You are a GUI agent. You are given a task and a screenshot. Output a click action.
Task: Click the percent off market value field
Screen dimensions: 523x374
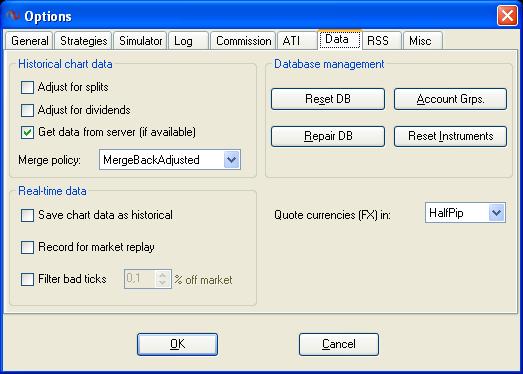(140, 279)
